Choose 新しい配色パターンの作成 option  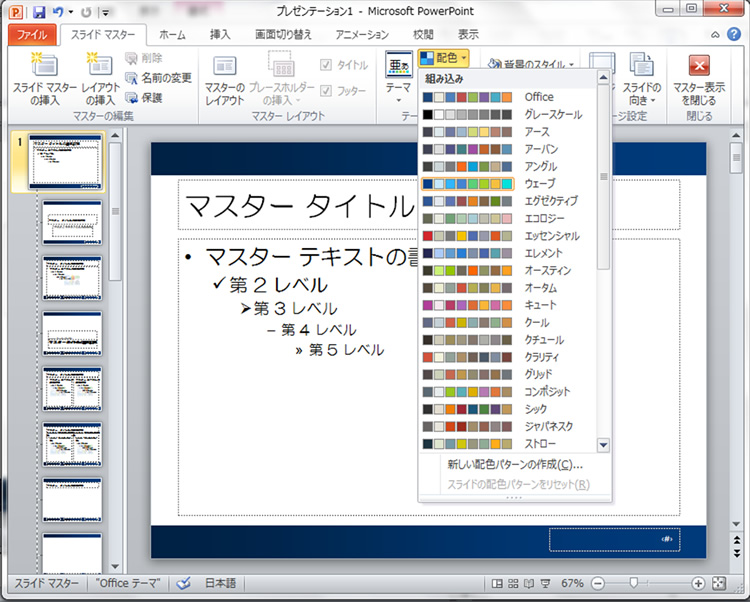pos(515,464)
